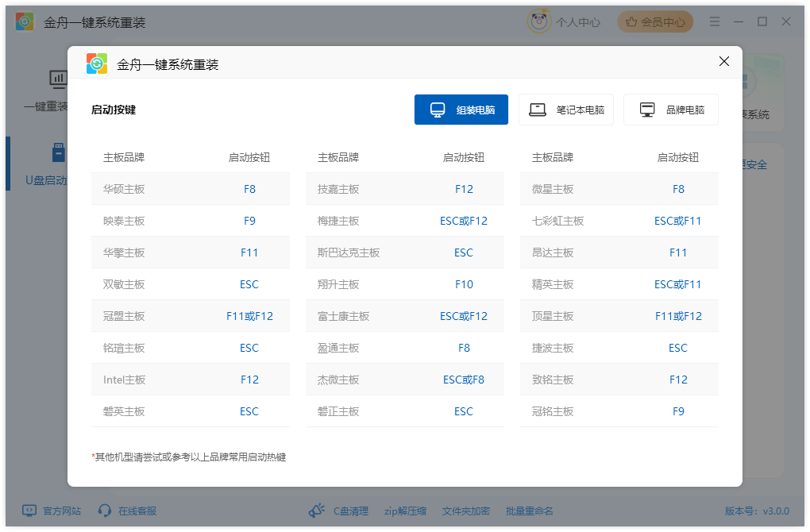810x532 pixels.
Task: Select the 铭瑄主板 row
Action: tap(190, 348)
